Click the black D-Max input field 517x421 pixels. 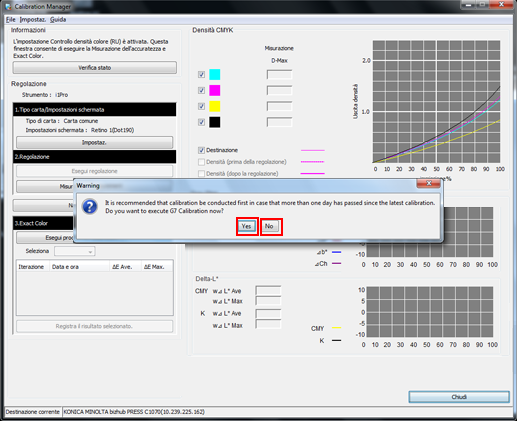[x=279, y=122]
